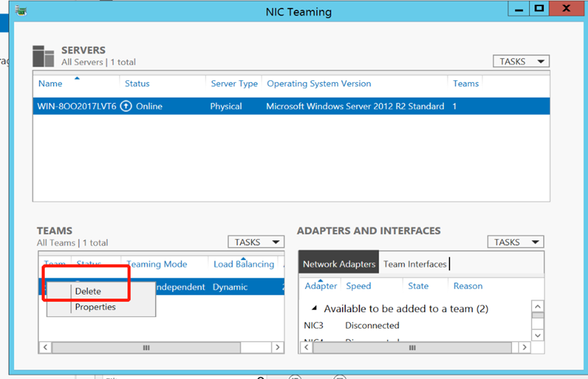Click adapters list scroll down arrow
588x379 pixels.
coord(538,335)
